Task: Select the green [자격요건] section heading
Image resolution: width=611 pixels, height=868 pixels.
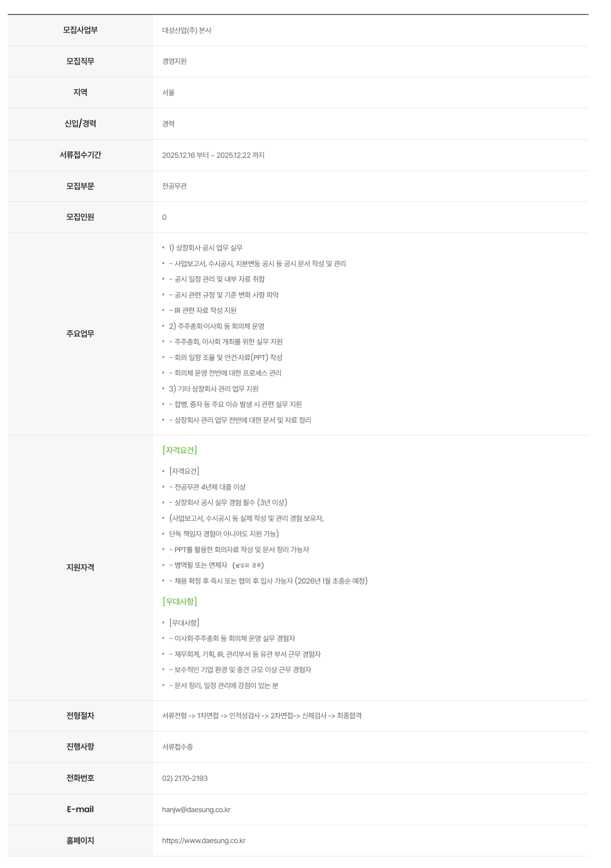Action: click(x=180, y=450)
